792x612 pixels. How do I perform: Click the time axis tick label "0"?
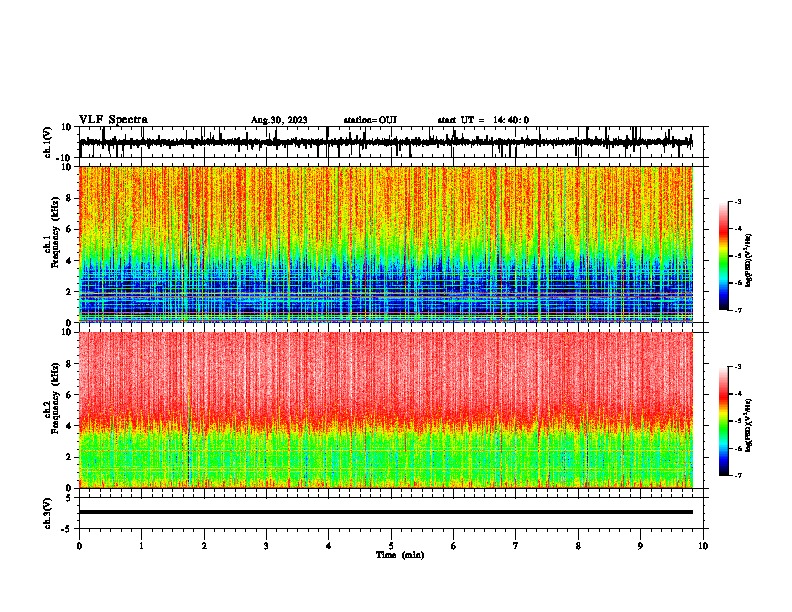click(79, 546)
